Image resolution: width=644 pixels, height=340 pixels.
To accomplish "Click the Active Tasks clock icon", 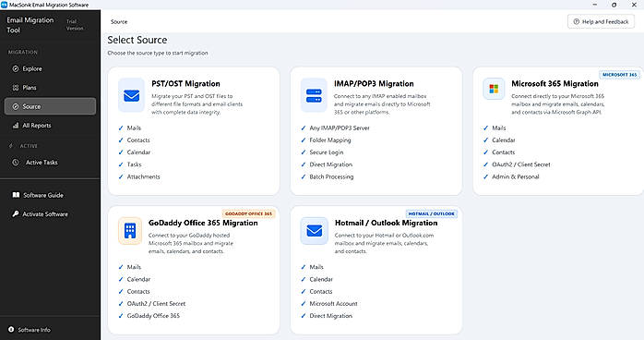I will click(x=16, y=163).
